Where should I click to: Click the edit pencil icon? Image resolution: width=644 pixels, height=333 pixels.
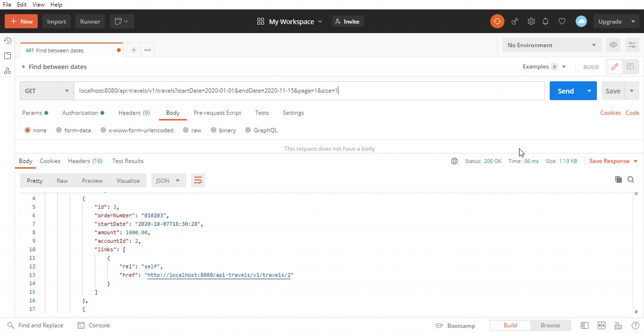pos(615,67)
